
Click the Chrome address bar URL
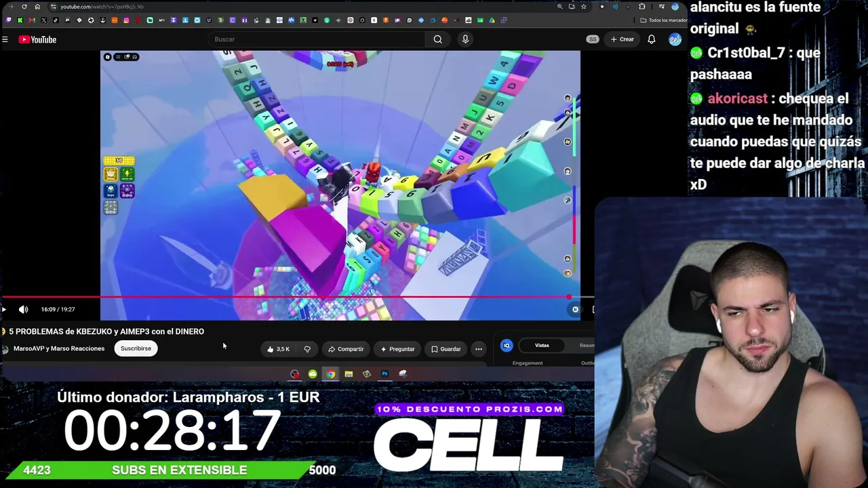(102, 7)
